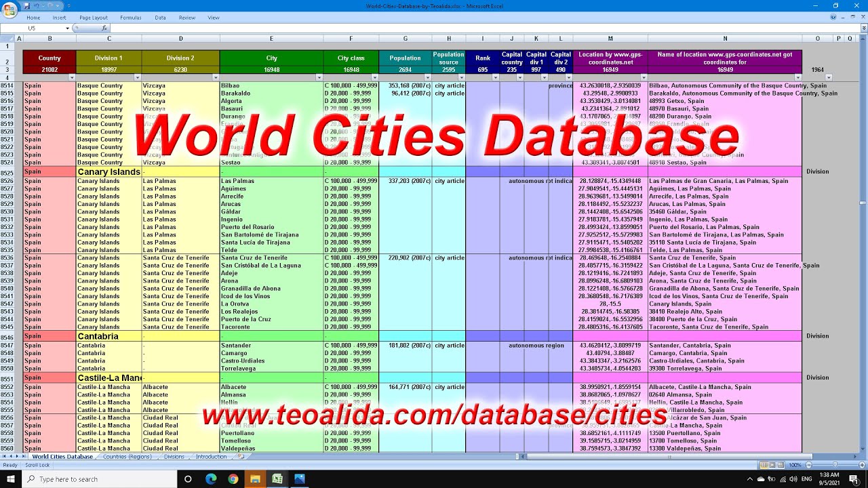Image resolution: width=868 pixels, height=488 pixels.
Task: Open Microsoft Edge from taskbar
Action: click(x=211, y=479)
